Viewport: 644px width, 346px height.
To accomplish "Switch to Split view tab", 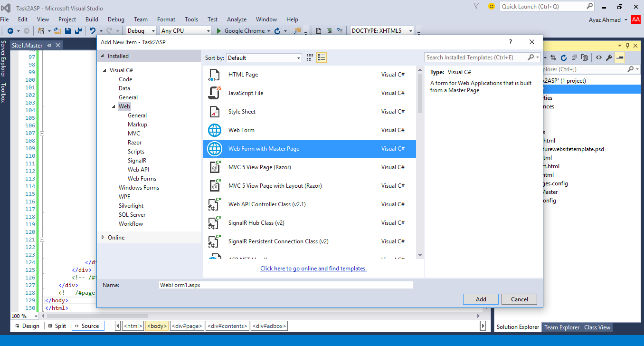I will tap(57, 326).
